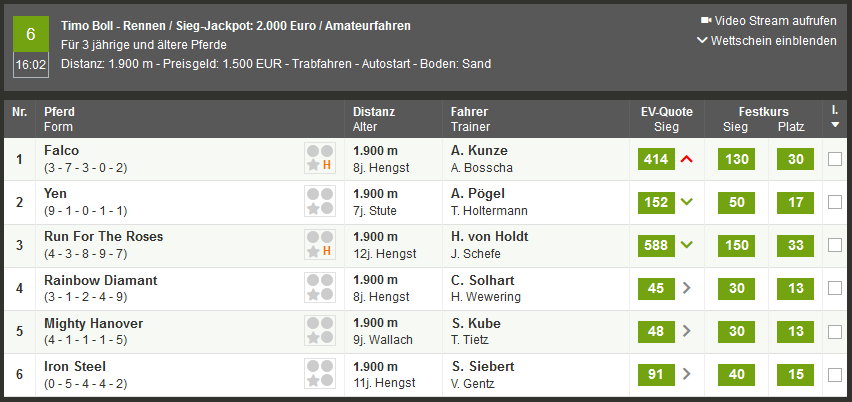Click the gray arrow beside quote 45
The height and width of the screenshot is (402, 852).
click(x=687, y=288)
